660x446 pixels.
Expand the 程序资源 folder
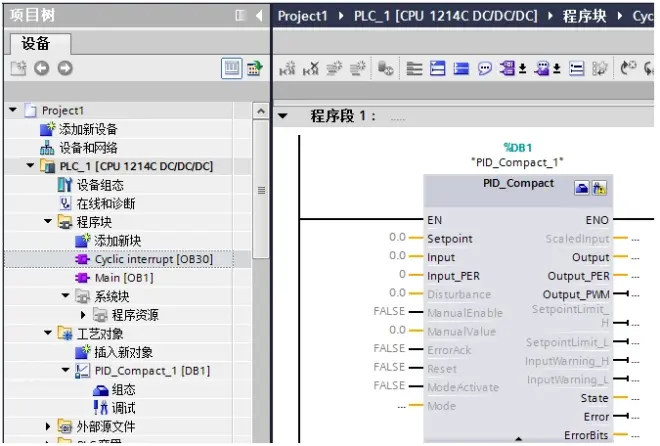click(83, 314)
